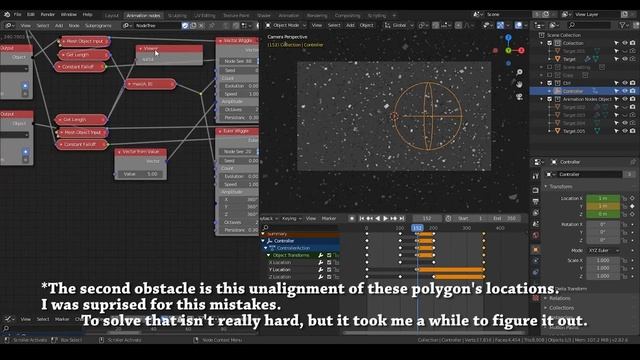This screenshot has height=360, width=640.
Task: Open the Tool properties tab icon
Action: click(x=536, y=176)
